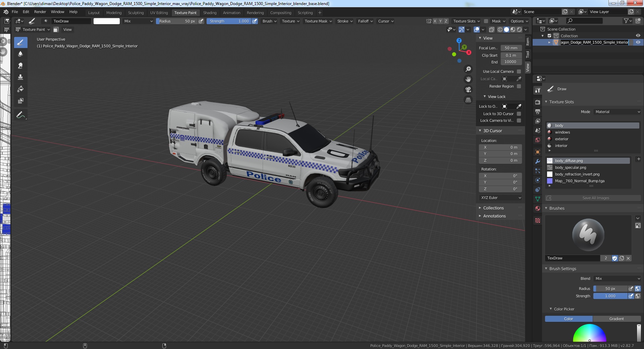Open the Object properties tab
Screen dimensions: 644x349
(538, 152)
